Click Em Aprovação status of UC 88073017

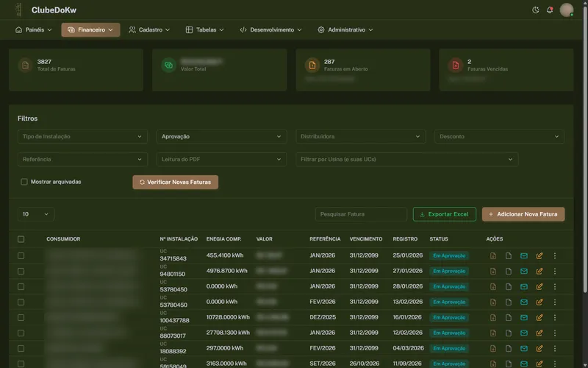pos(449,333)
